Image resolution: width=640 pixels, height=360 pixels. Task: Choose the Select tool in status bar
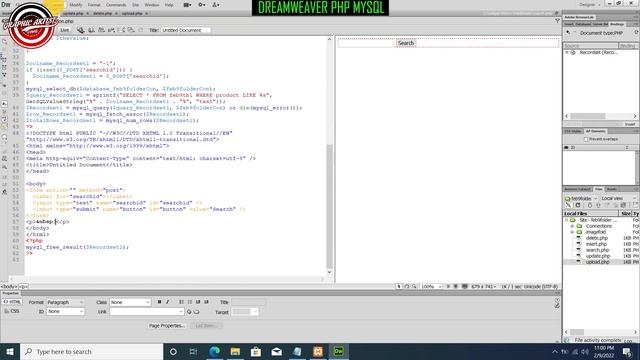[399, 287]
